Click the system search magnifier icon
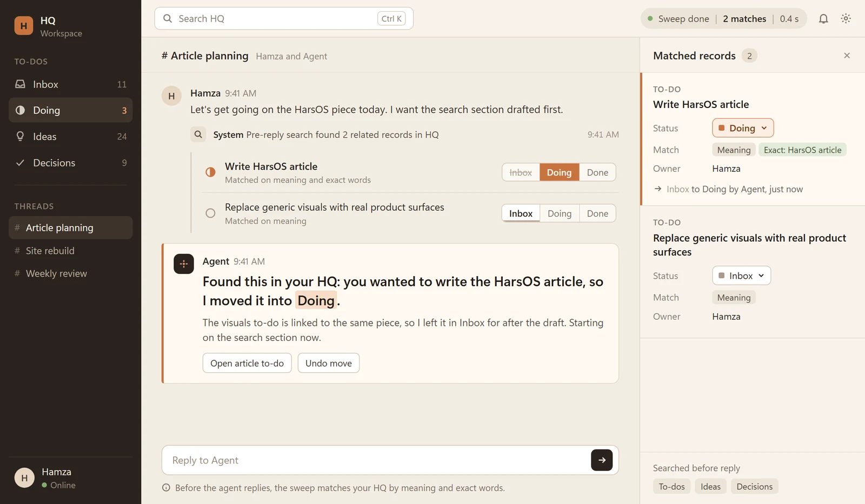This screenshot has height=504, width=865. 198,135
